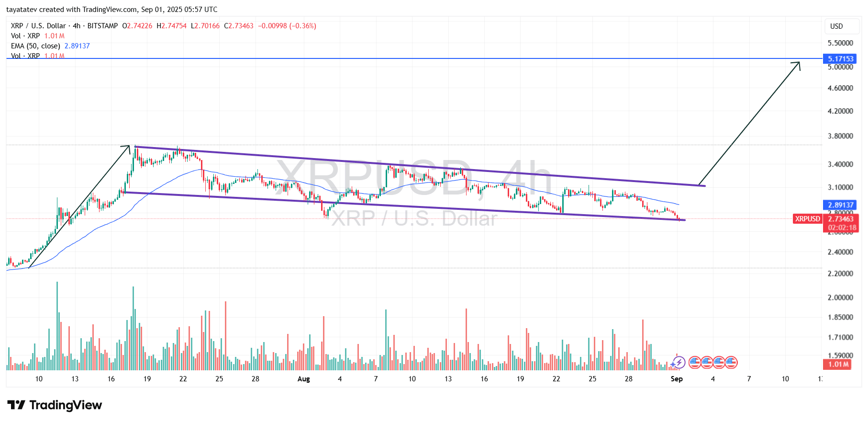Click the third US flag event icon
The image size is (868, 423).
coord(719,362)
